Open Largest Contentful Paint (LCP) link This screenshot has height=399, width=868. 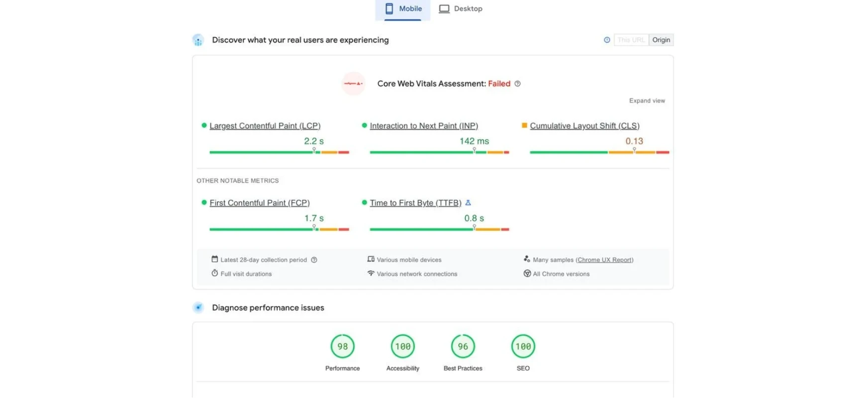tap(265, 126)
